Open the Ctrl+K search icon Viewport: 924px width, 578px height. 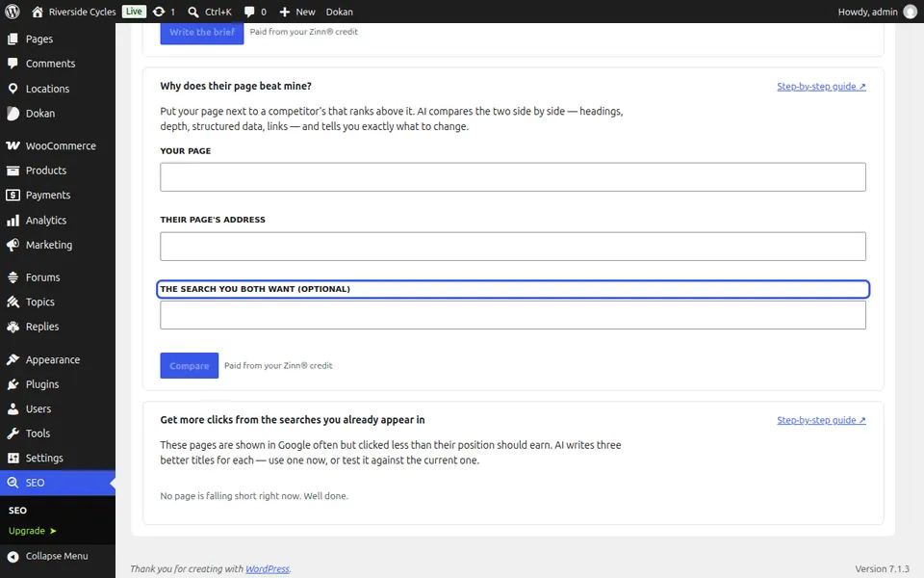tap(193, 12)
